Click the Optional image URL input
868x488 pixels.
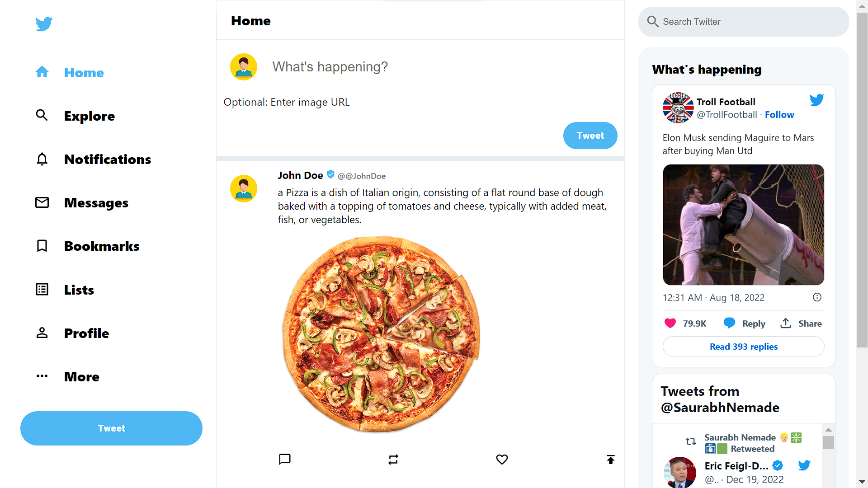[420, 102]
